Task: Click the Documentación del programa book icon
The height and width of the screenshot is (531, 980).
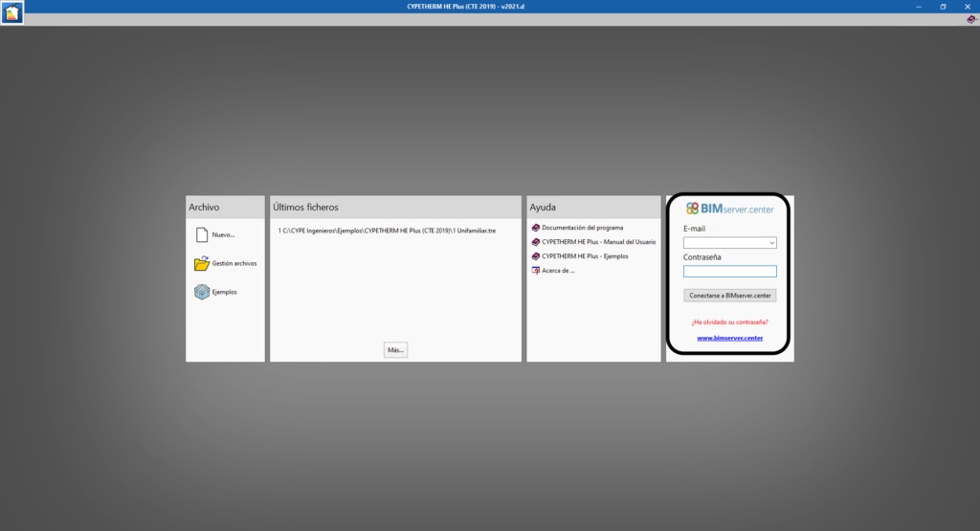Action: [536, 228]
